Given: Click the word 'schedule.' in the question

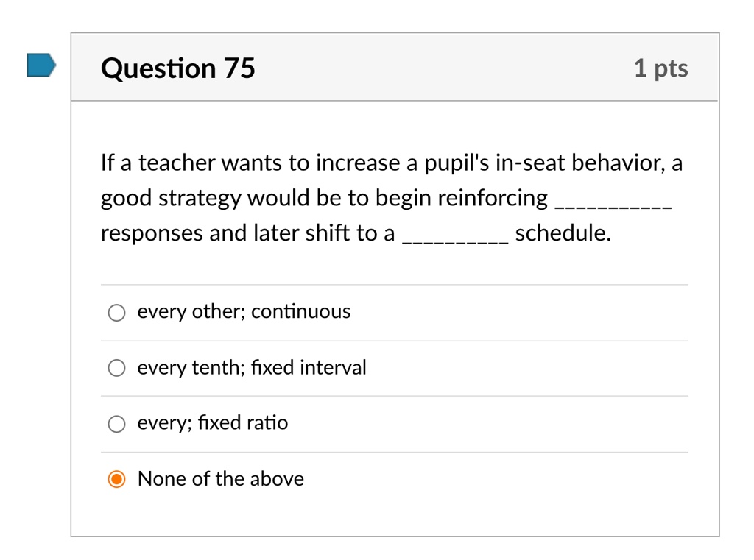Looking at the screenshot, I should 563,233.
